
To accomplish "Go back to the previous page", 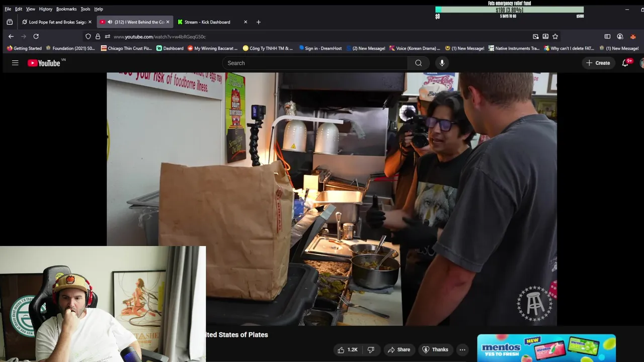I will [11, 36].
